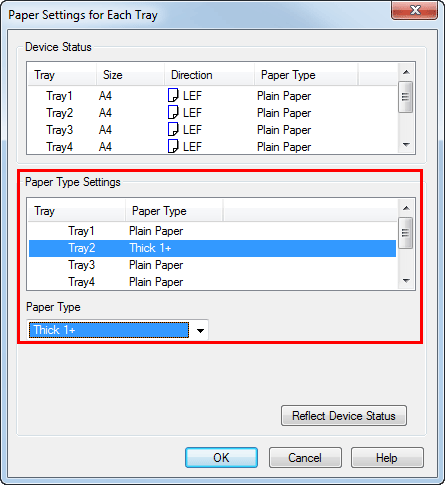Image resolution: width=445 pixels, height=485 pixels.
Task: Select Tray3 row in Paper Type Settings
Action: pos(212,265)
